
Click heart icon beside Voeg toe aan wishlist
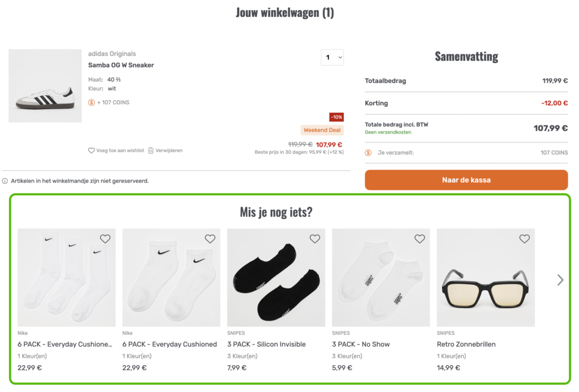click(92, 150)
